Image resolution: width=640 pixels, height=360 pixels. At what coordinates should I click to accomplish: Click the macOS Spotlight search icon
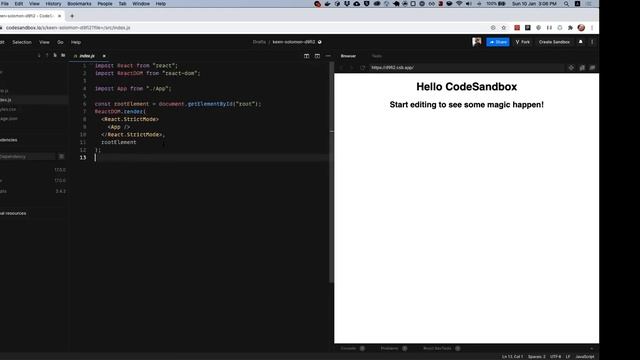coord(566,4)
